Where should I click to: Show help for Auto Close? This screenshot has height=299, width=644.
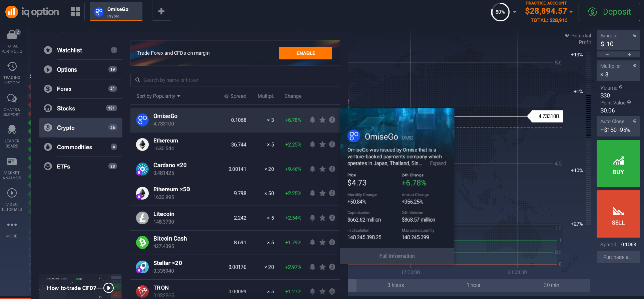click(635, 121)
